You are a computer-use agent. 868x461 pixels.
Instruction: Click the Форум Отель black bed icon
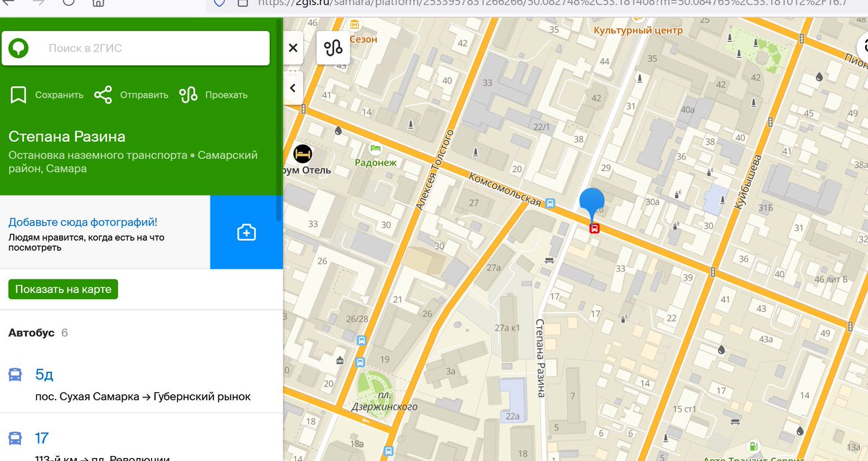point(303,154)
